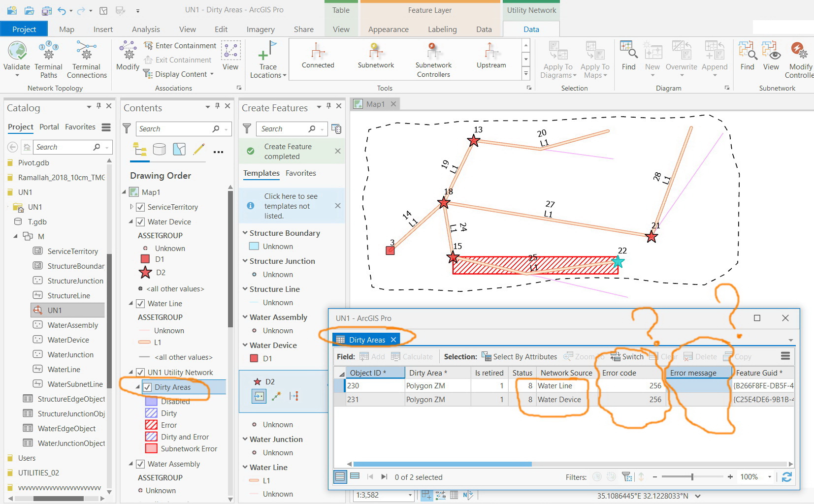Toggle Water Assembly layer visibility
The image size is (814, 504).
pos(140,464)
